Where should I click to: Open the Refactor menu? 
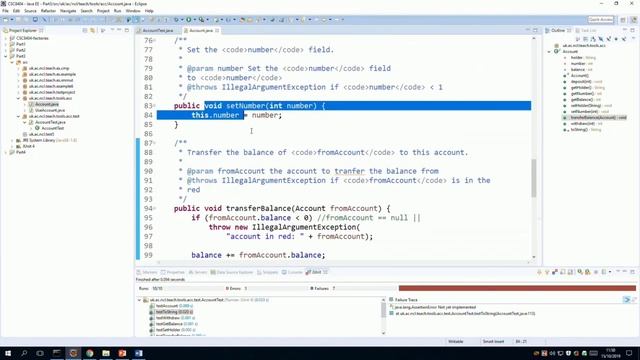(48, 11)
